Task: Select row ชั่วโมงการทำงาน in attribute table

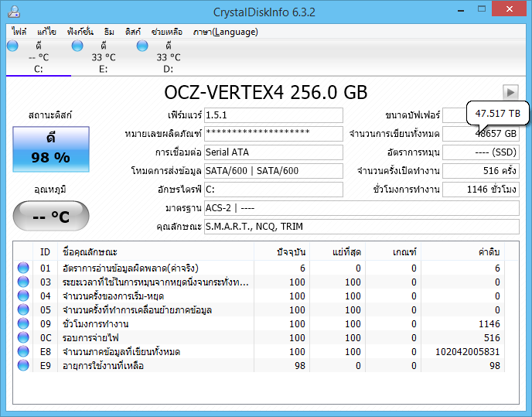Action: pos(259,323)
